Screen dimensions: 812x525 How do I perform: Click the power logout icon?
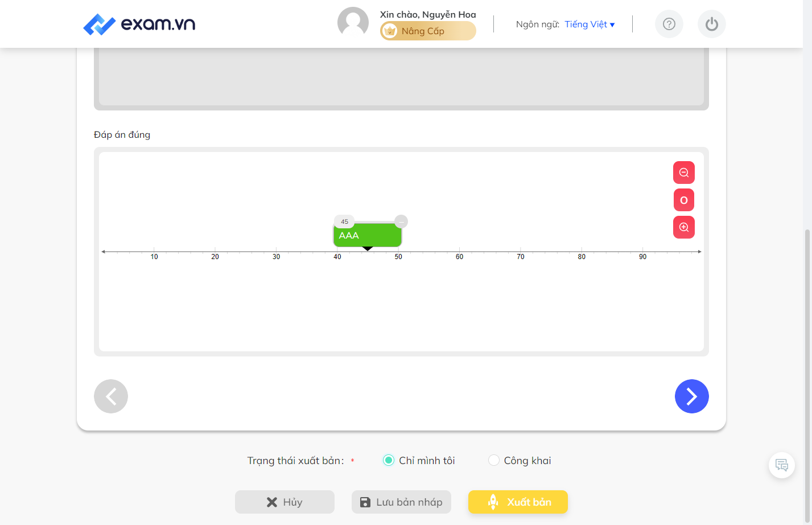(712, 24)
